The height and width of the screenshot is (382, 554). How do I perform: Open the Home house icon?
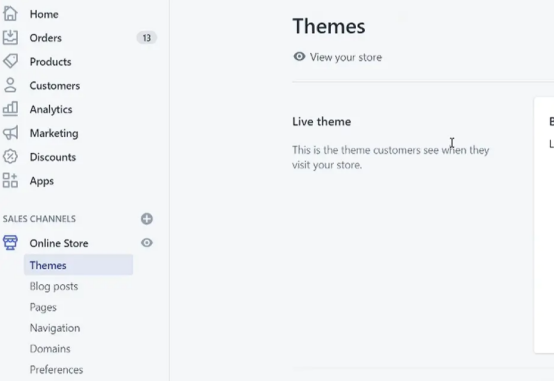pyautogui.click(x=10, y=13)
